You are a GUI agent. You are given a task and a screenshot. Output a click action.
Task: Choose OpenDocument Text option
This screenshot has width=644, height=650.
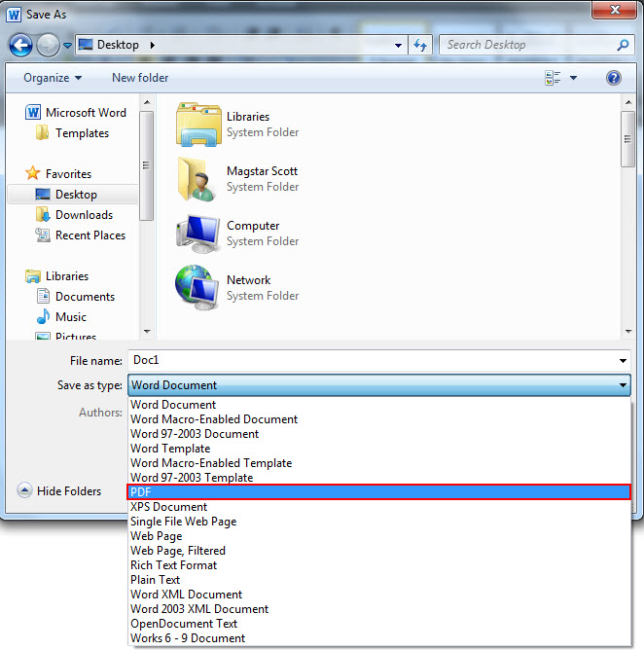[379, 624]
